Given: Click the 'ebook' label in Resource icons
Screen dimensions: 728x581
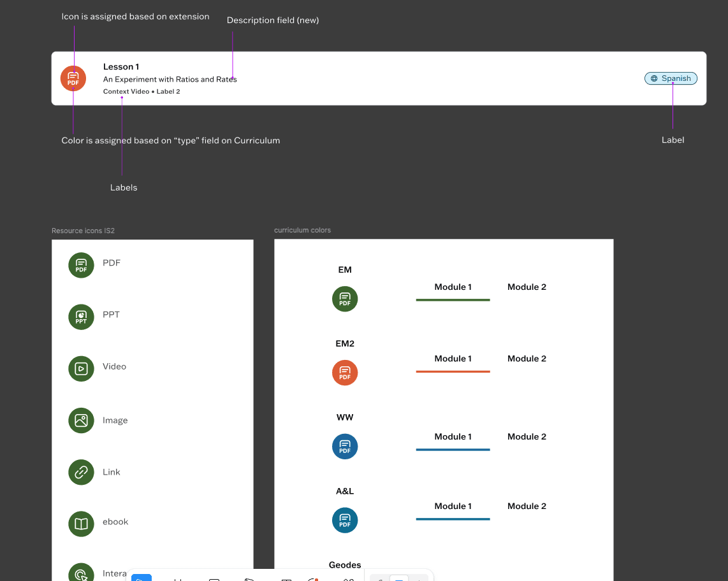Looking at the screenshot, I should tap(115, 522).
